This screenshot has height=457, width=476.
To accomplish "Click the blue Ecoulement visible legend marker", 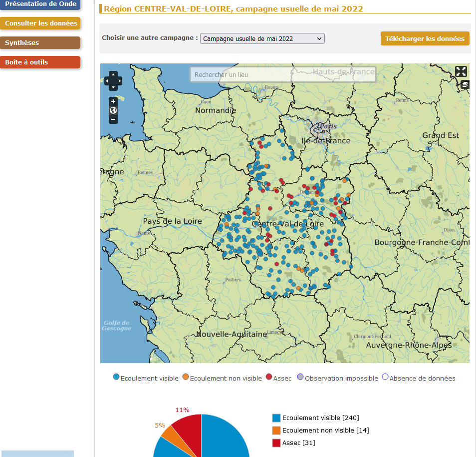I will point(116,377).
